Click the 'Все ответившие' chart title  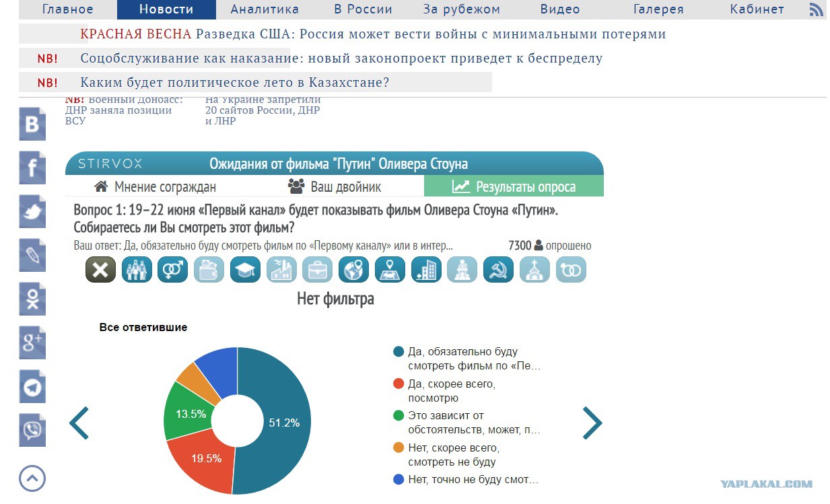[x=143, y=328]
